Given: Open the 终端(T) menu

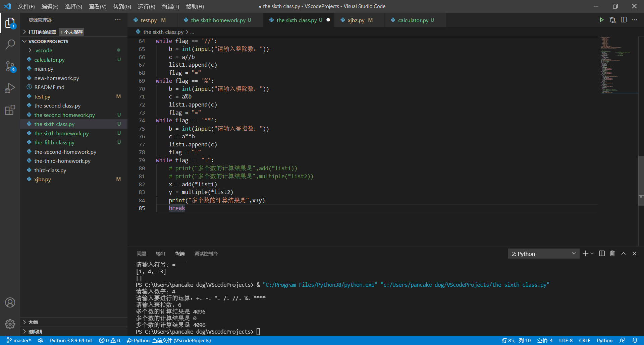Looking at the screenshot, I should (x=170, y=6).
